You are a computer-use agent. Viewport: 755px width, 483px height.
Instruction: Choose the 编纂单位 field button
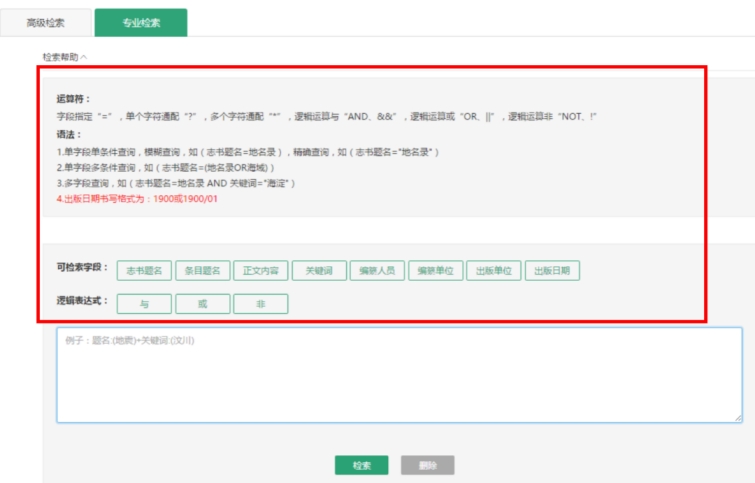coord(435,270)
